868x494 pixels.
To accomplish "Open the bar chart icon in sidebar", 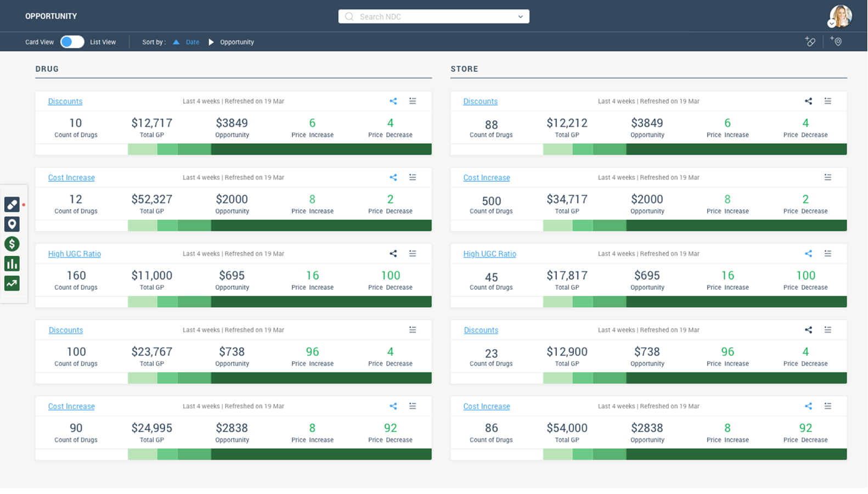I will click(x=12, y=263).
